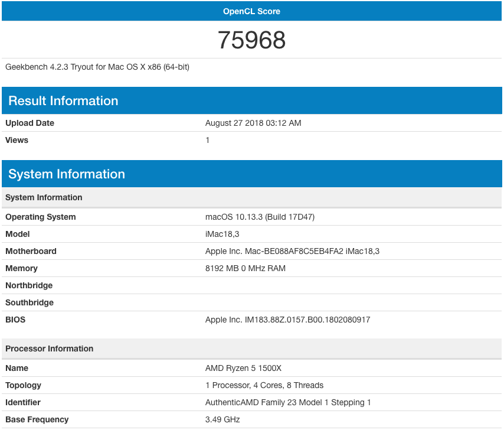Select the Model row's iMac18,3 value

(x=222, y=234)
